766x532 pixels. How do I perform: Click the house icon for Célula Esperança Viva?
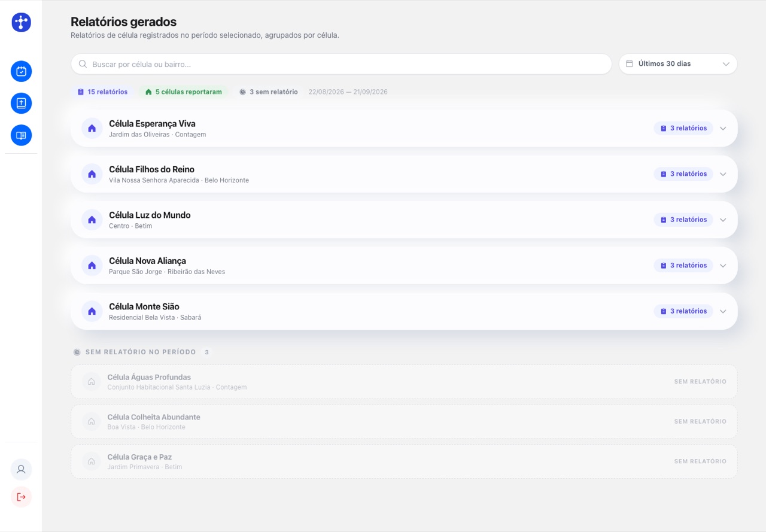[92, 128]
